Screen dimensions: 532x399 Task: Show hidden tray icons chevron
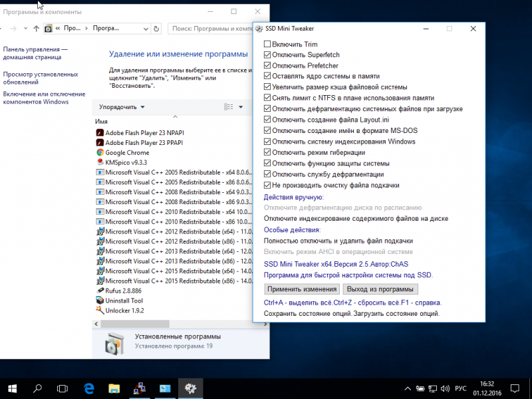click(408, 388)
